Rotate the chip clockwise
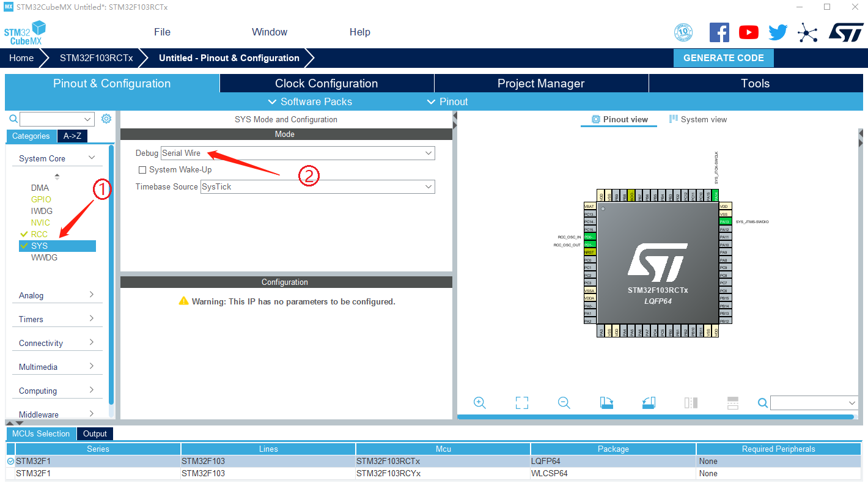Screen dimensions: 868x486 (606, 403)
